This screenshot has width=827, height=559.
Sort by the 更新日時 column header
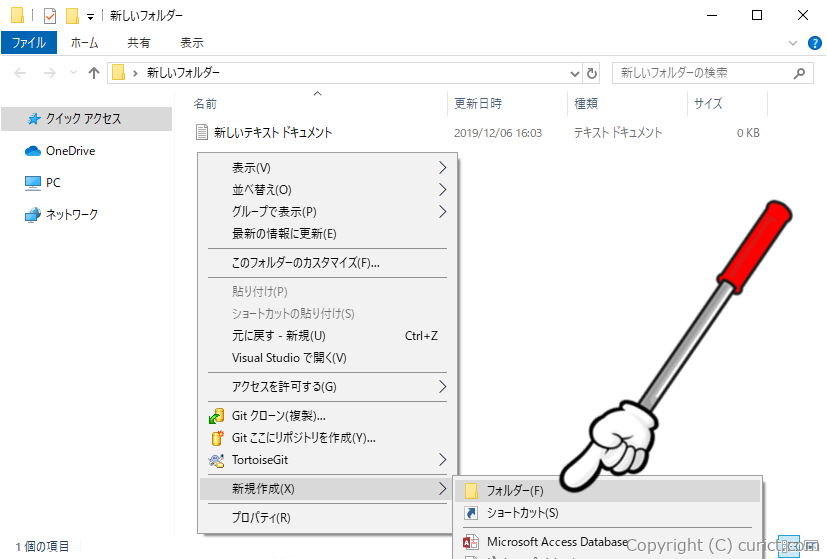[478, 103]
